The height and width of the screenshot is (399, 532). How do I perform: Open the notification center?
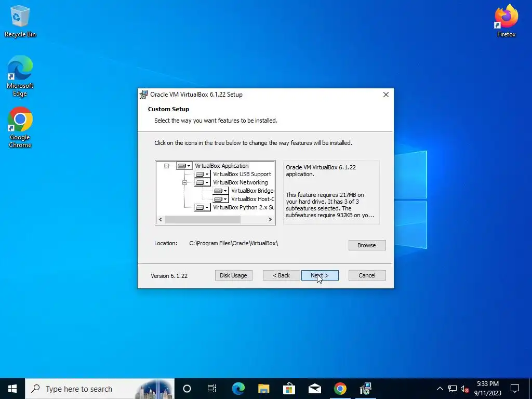click(515, 389)
